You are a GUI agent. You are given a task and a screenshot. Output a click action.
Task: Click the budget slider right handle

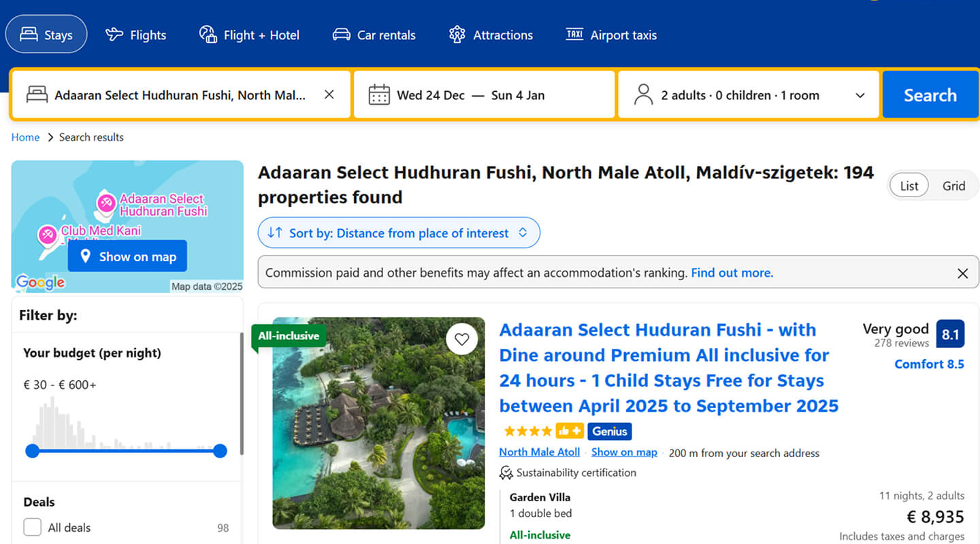click(x=220, y=451)
